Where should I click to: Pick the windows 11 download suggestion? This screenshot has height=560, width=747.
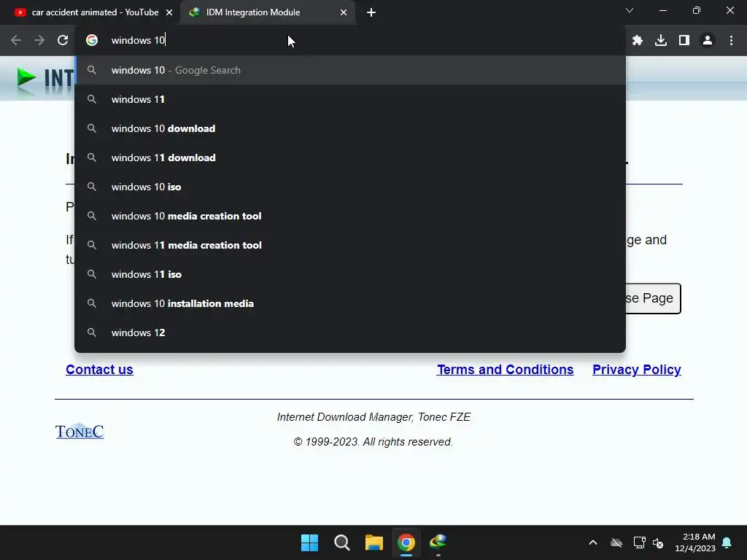[x=350, y=157]
